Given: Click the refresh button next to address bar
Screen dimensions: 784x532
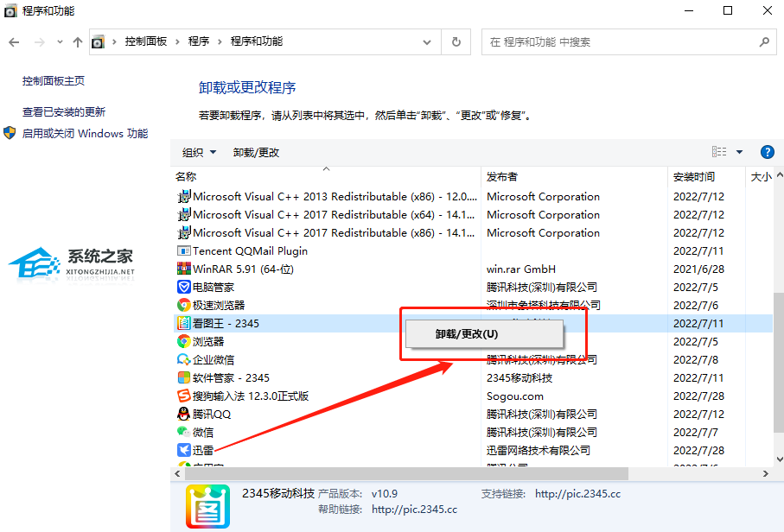Looking at the screenshot, I should click(x=456, y=42).
